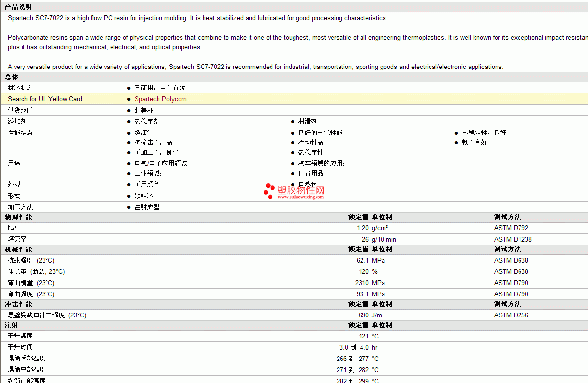Select the flexural modulus value 2310
Viewport: 588px width, 383px height.
coord(362,283)
